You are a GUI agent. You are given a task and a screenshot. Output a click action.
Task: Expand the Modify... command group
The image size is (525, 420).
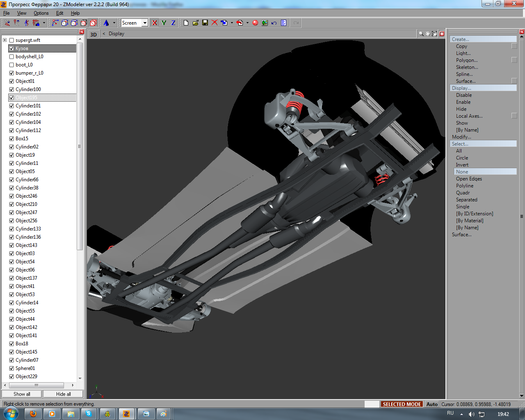[461, 137]
